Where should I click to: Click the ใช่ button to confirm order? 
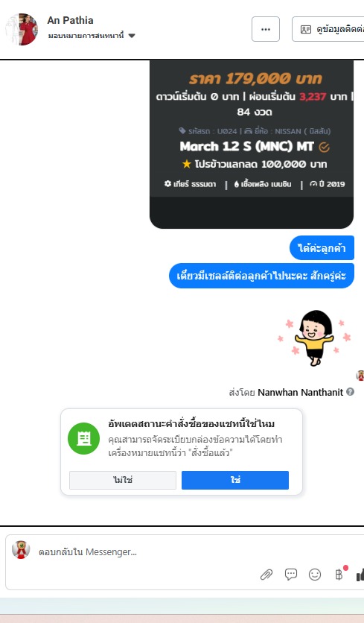(235, 480)
